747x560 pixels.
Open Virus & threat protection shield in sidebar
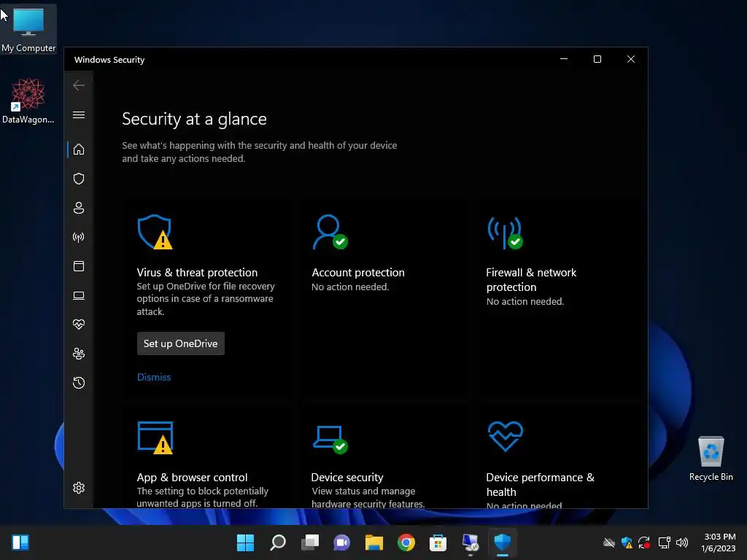tap(79, 179)
